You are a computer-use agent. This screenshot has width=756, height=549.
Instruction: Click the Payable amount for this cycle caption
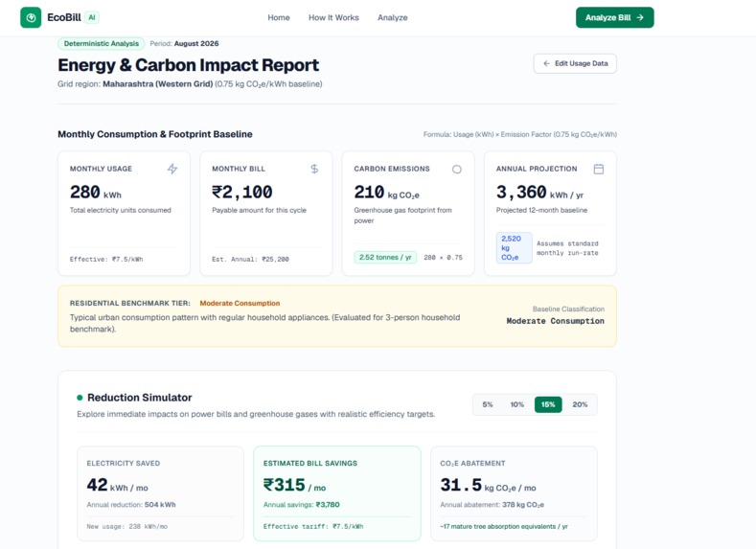click(x=259, y=210)
